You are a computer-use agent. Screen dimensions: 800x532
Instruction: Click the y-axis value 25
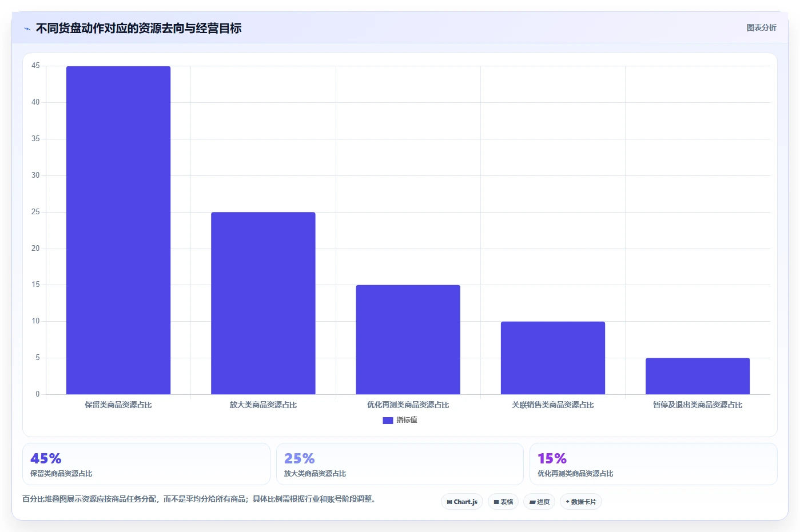click(35, 212)
